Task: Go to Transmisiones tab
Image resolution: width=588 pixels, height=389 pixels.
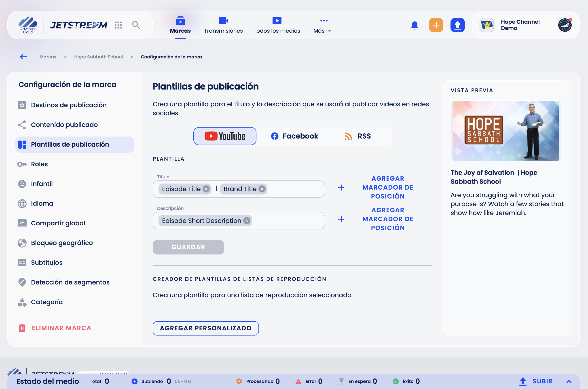Action: [x=223, y=25]
